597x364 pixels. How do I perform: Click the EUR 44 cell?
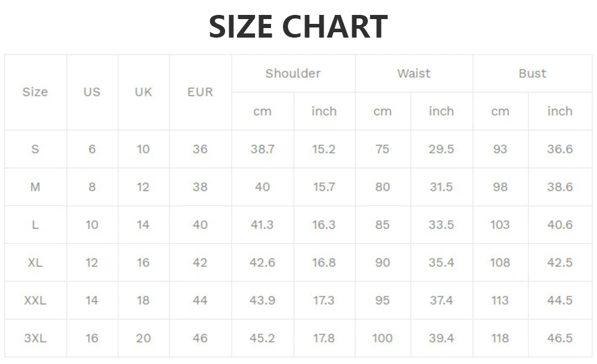pos(200,300)
